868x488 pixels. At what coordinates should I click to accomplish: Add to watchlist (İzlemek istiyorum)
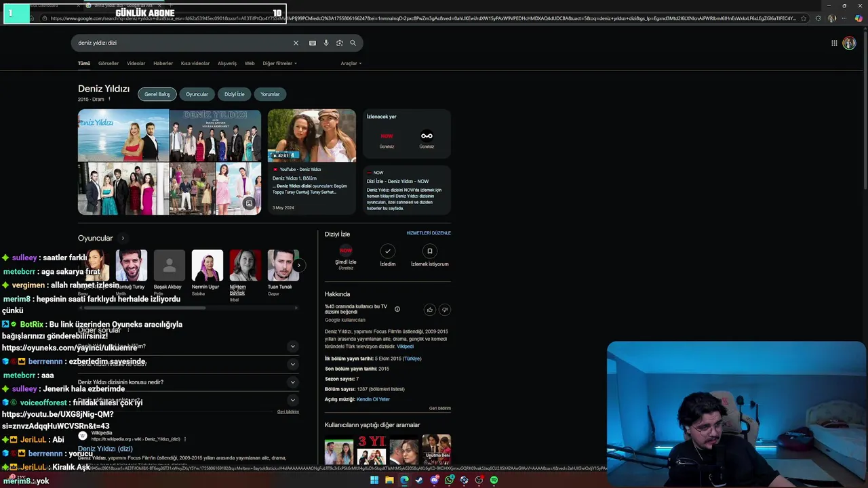click(429, 251)
